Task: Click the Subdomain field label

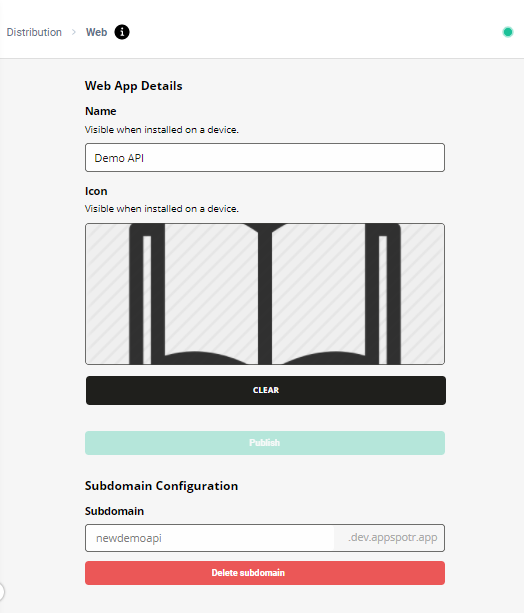Action: [114, 511]
